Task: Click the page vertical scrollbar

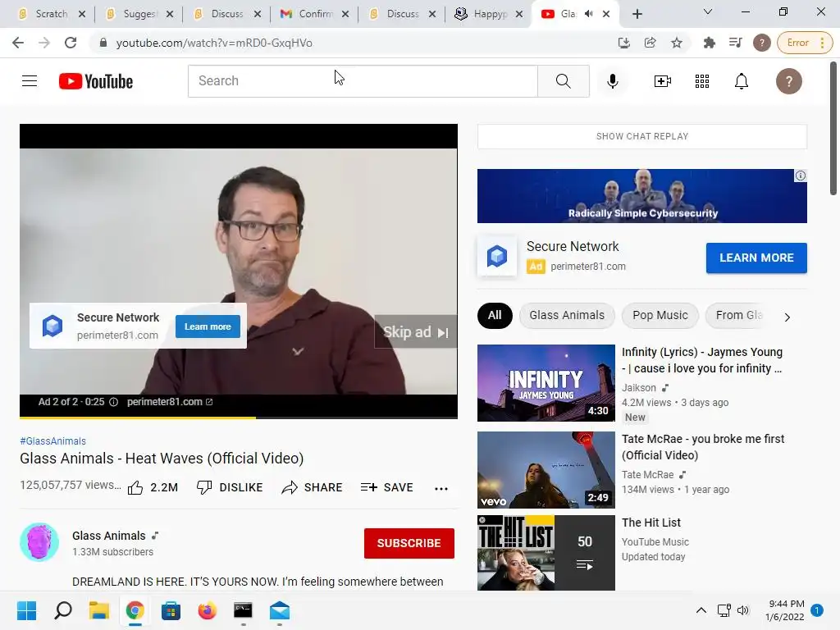Action: (833, 129)
